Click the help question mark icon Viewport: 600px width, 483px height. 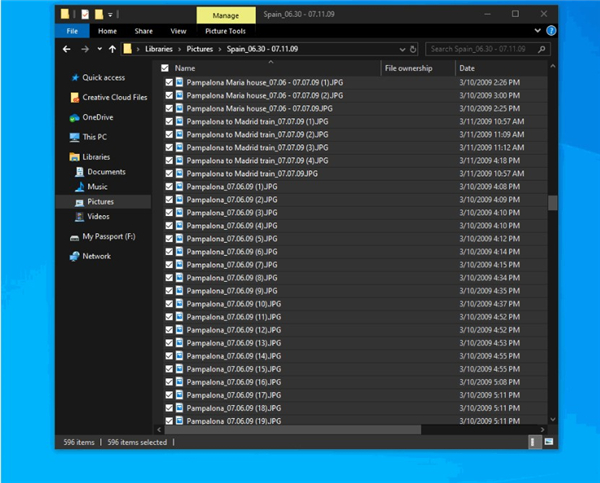549,31
